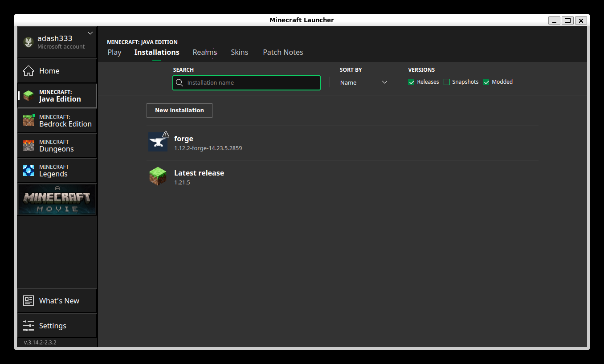Click the Latest release grass block icon
This screenshot has height=364, width=604.
158,176
